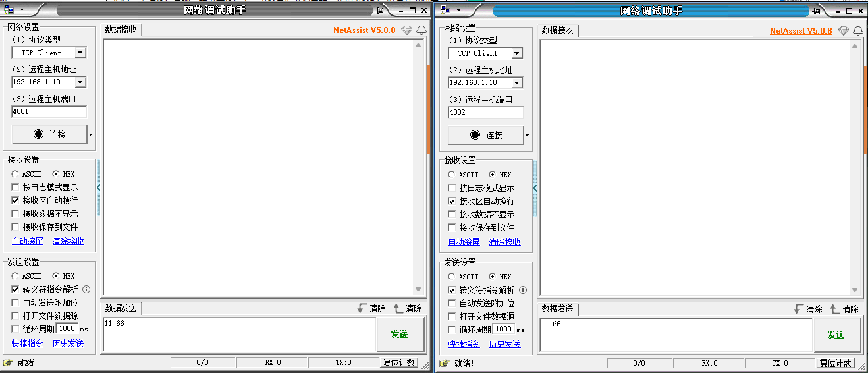Click 连接 button in left window
The image size is (868, 373).
pos(49,134)
